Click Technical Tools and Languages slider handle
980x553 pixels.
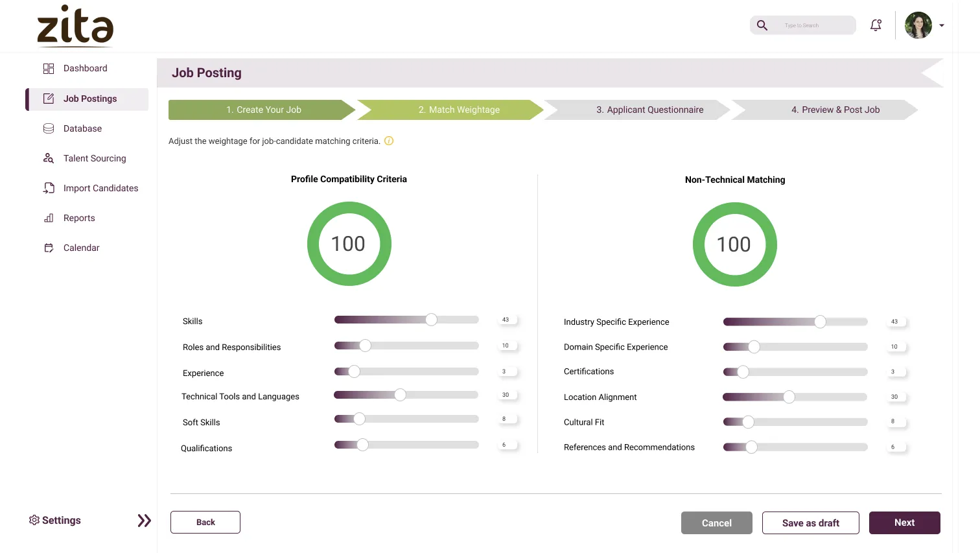tap(400, 395)
